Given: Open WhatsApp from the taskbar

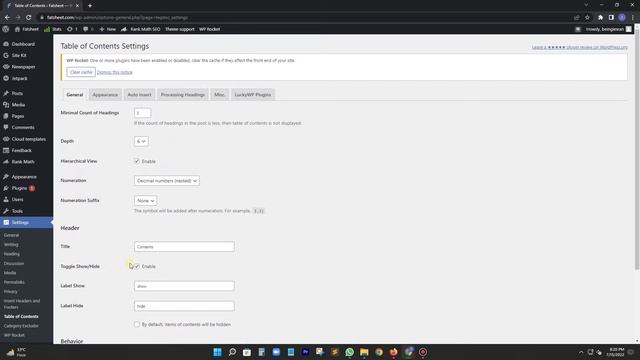Looking at the screenshot, I should pyautogui.click(x=349, y=352).
